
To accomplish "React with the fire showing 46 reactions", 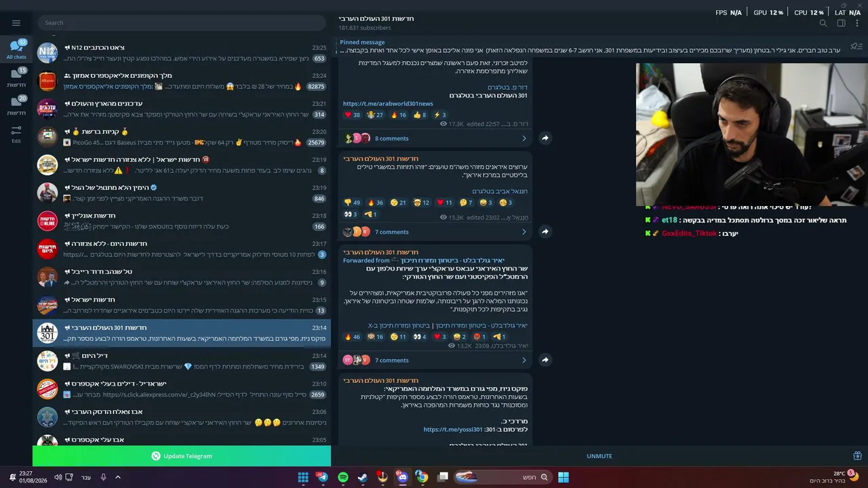I will 353,337.
